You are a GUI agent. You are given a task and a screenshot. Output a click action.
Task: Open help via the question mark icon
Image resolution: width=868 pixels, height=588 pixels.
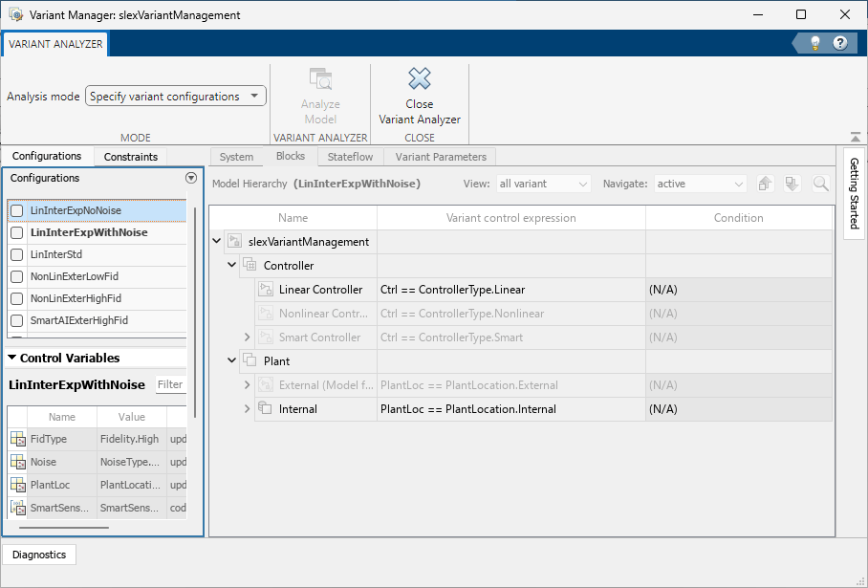839,43
